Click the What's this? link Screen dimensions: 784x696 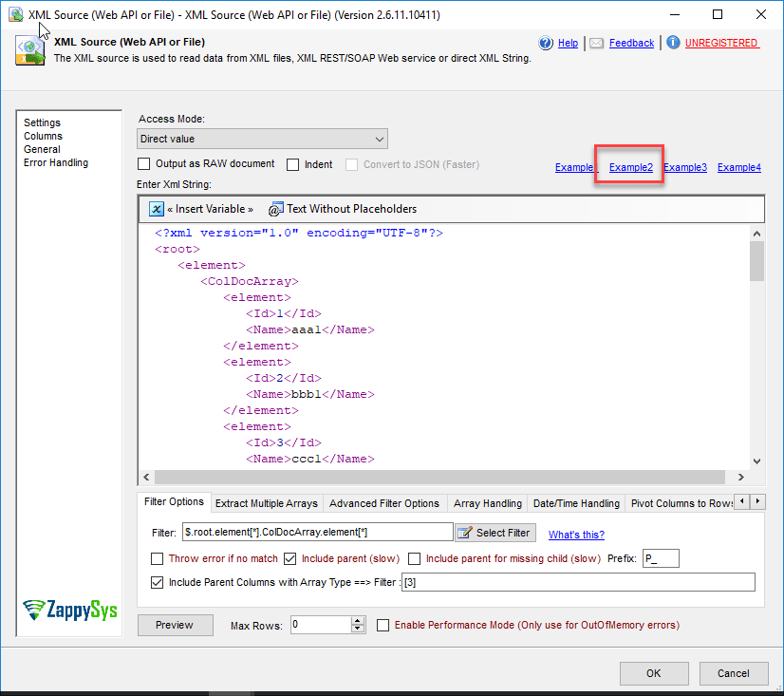(576, 535)
